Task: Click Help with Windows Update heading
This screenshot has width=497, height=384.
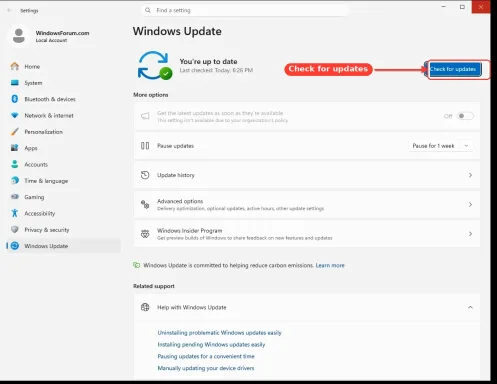Action: (192, 307)
